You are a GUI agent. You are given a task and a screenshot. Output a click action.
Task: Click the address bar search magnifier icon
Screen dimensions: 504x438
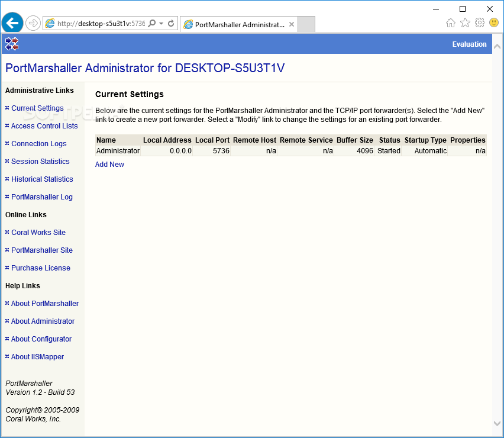coord(152,23)
